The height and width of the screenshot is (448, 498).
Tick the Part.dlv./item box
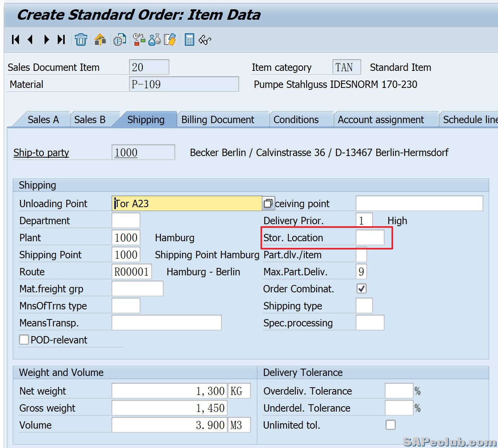pos(361,255)
